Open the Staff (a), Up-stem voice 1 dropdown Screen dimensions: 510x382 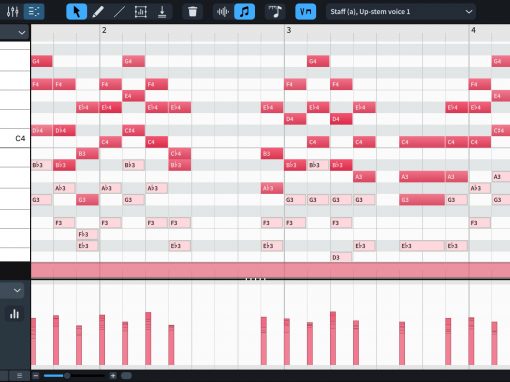(x=401, y=12)
